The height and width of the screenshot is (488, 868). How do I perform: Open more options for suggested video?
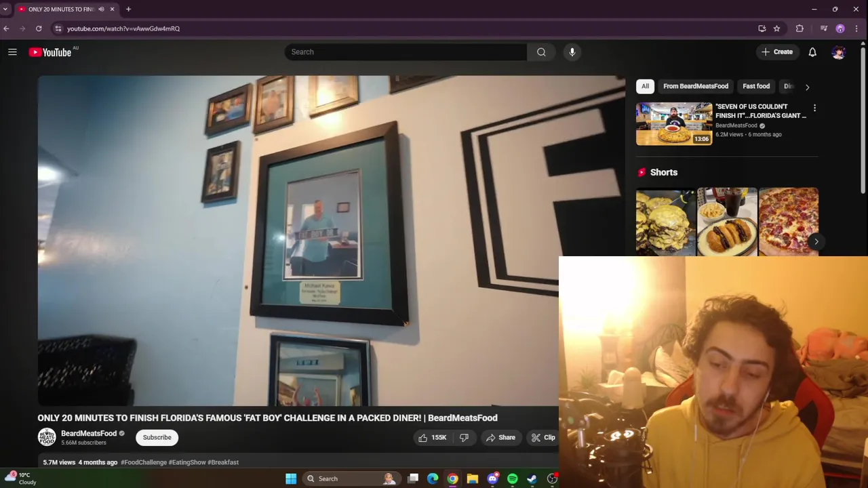[814, 108]
